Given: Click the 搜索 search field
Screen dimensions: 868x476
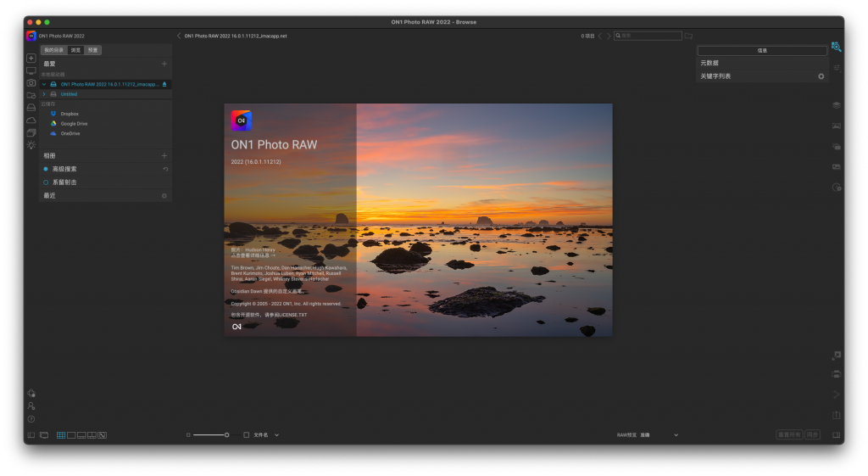Looking at the screenshot, I should click(x=648, y=36).
